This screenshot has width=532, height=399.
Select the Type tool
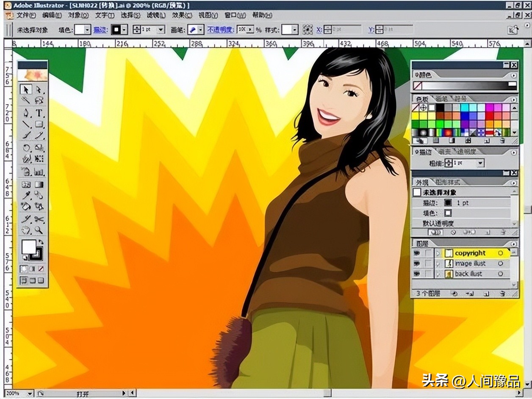click(x=39, y=113)
